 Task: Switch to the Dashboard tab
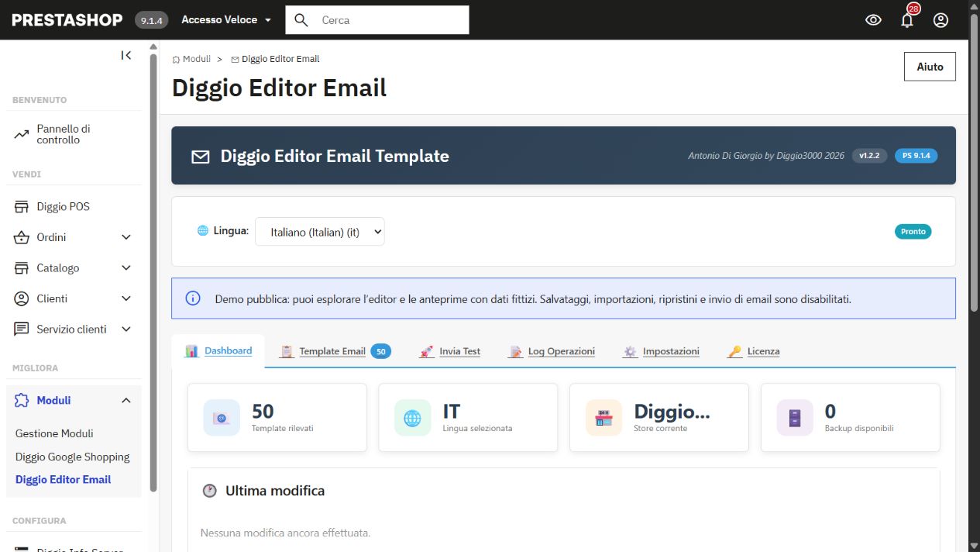coord(218,351)
